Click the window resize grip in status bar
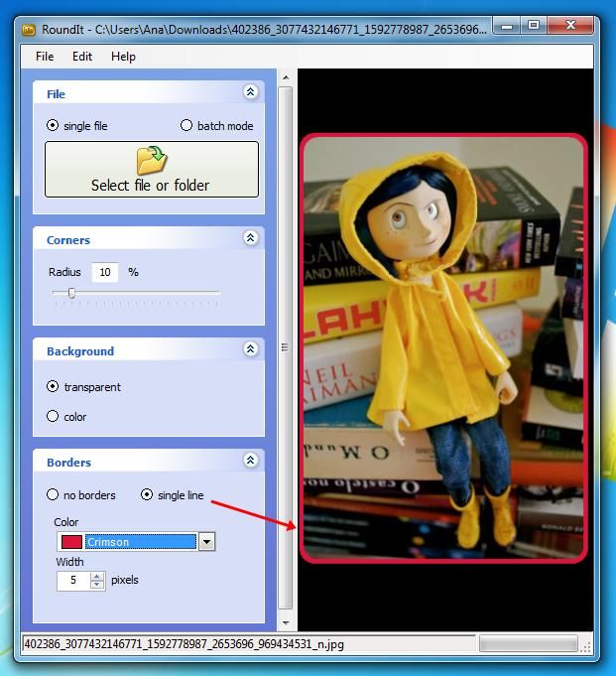 click(x=586, y=646)
